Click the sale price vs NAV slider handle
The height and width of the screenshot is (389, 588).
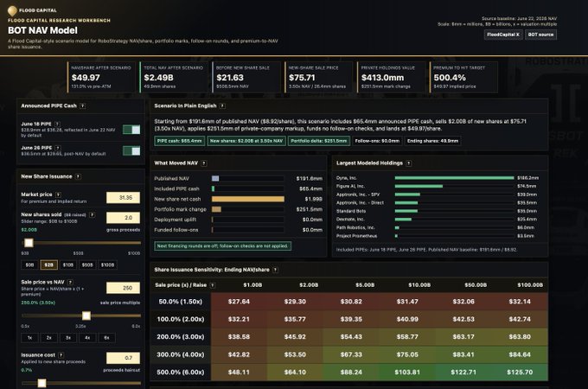86,316
